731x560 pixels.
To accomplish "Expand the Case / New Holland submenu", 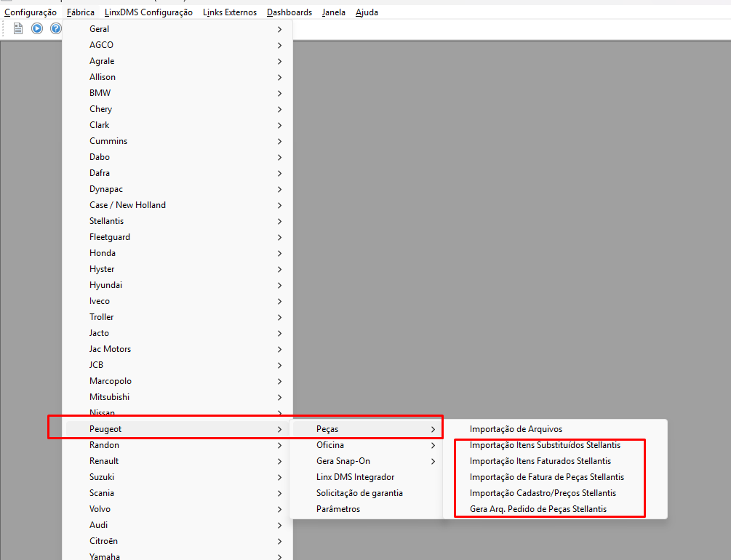I will pyautogui.click(x=177, y=204).
